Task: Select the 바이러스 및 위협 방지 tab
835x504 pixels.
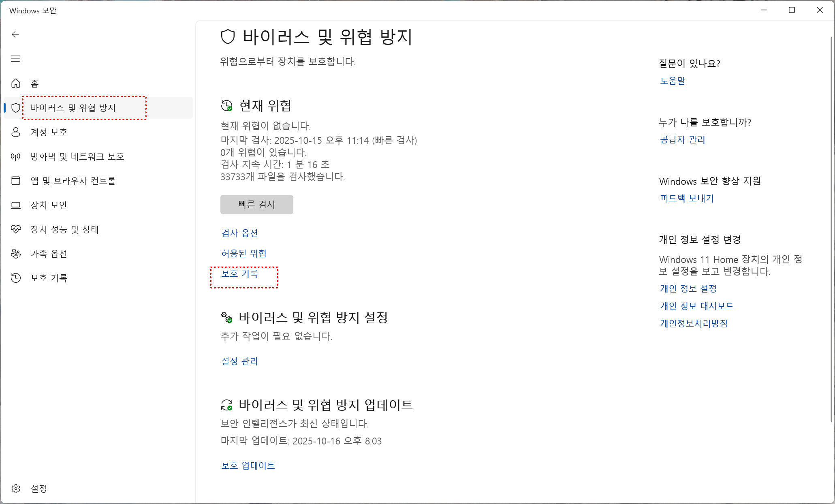Action: point(73,108)
